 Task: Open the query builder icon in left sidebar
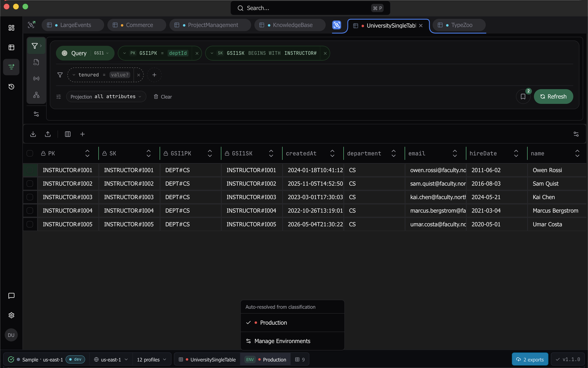11,67
